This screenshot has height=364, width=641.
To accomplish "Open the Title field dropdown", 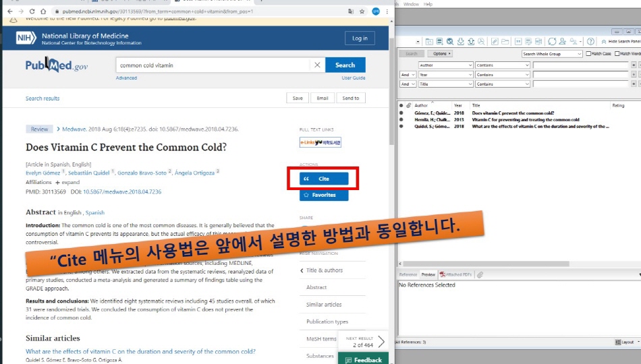I will click(x=445, y=84).
